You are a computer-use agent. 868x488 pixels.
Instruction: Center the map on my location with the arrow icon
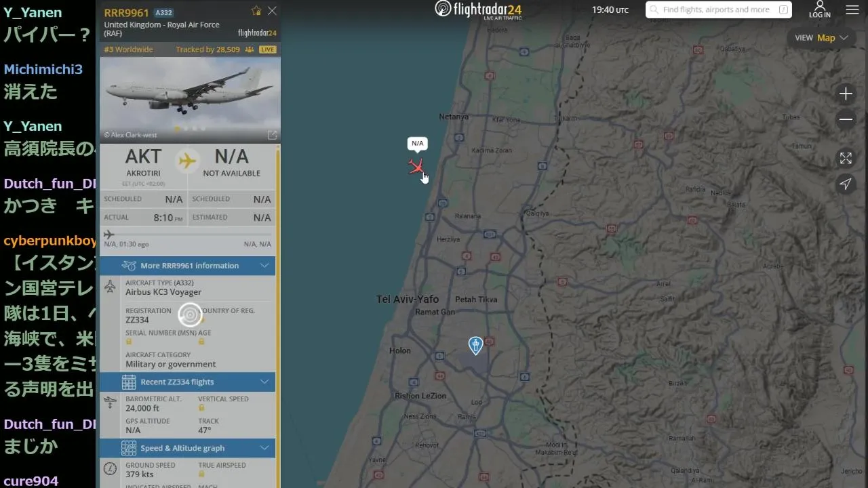(846, 184)
